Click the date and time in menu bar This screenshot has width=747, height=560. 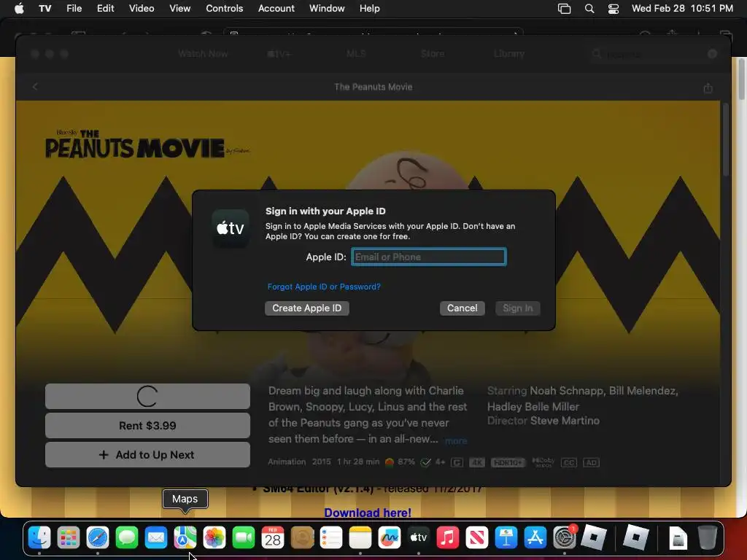click(x=682, y=8)
